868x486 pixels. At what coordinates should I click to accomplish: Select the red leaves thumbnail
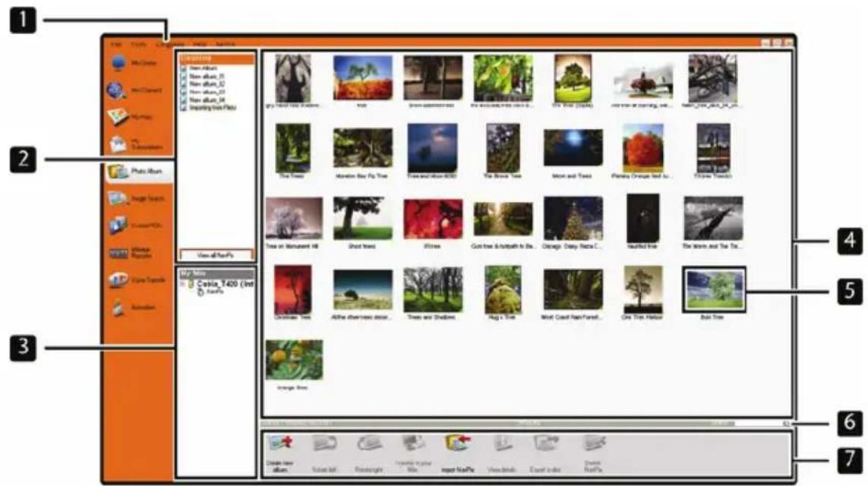432,219
